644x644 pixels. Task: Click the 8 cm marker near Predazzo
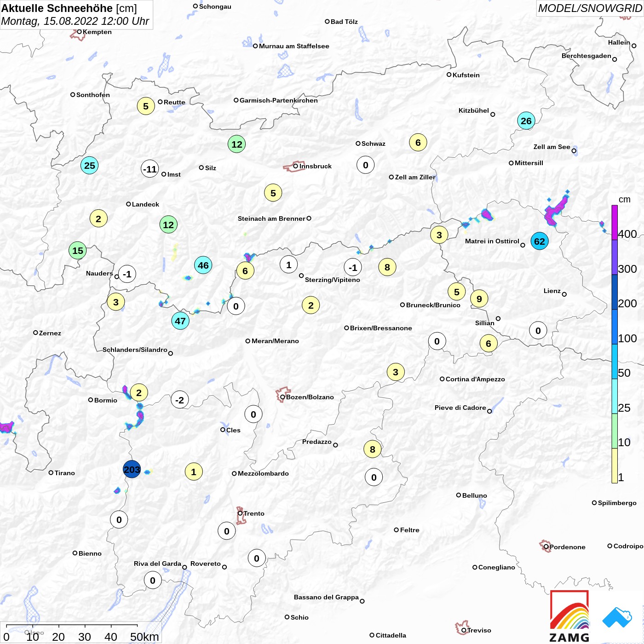[373, 449]
